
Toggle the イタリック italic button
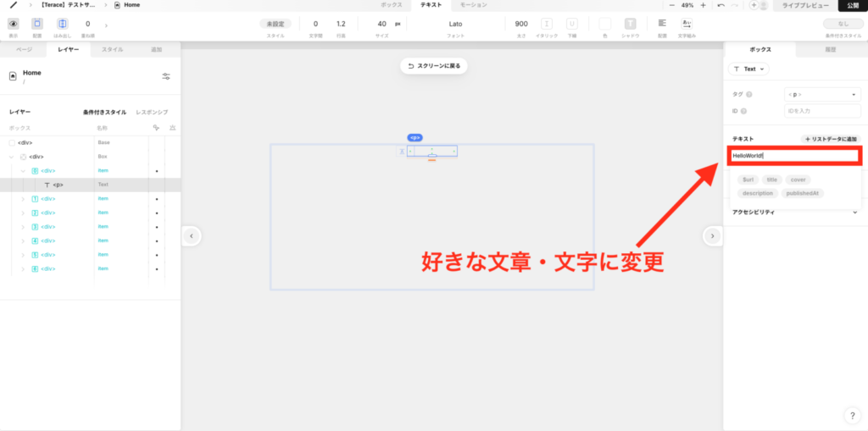click(x=547, y=24)
